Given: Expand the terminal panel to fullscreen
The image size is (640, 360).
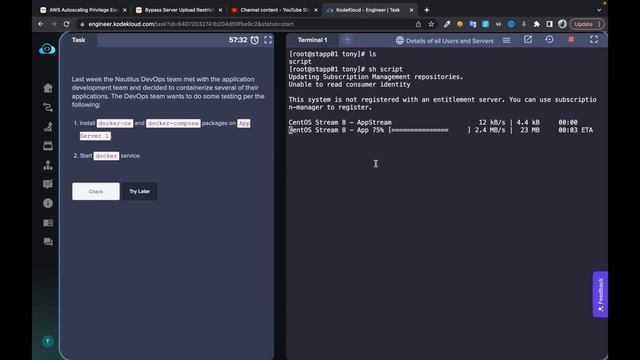Looking at the screenshot, I should [594, 39].
